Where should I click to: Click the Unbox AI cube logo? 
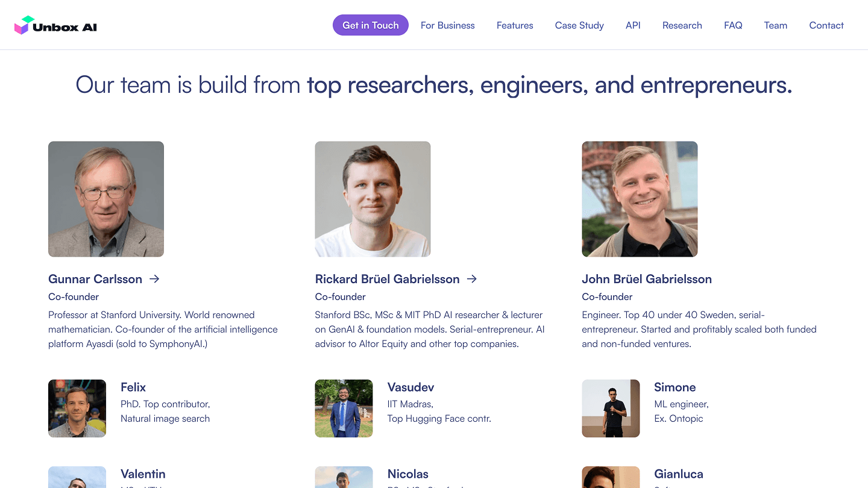[23, 25]
